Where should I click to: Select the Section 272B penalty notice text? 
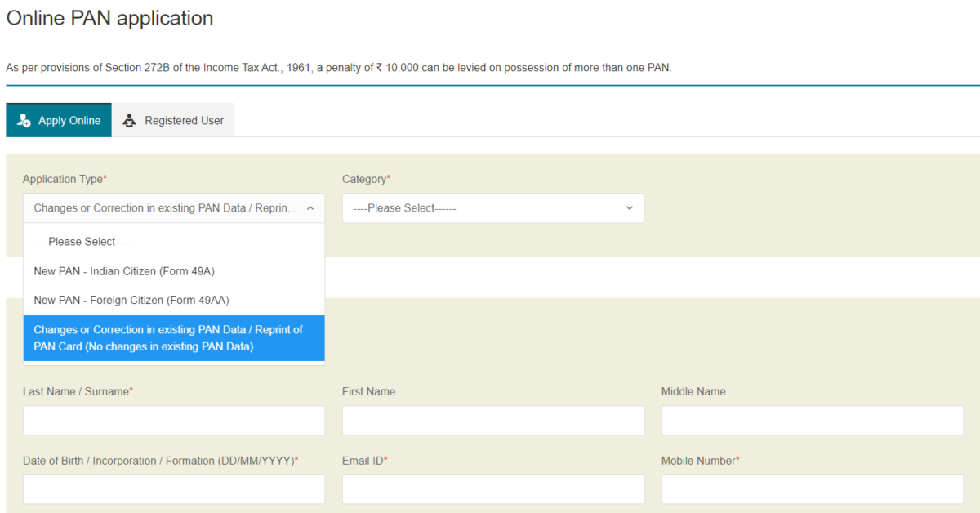pos(338,68)
